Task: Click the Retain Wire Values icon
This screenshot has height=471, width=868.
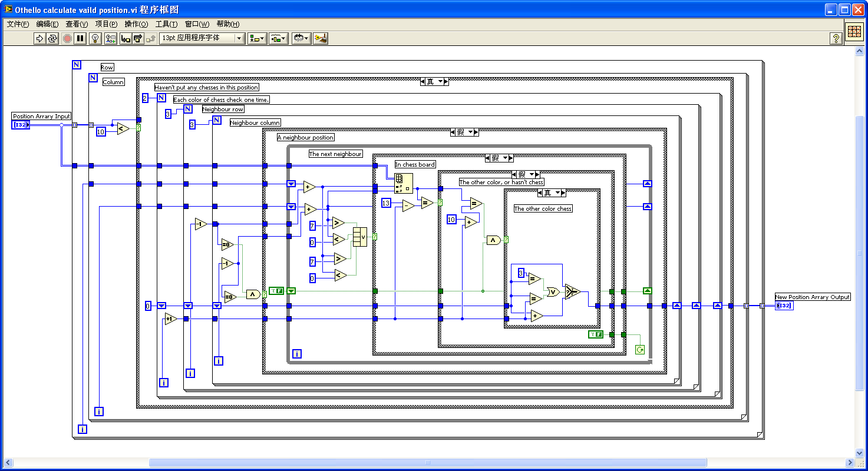Action: point(111,38)
